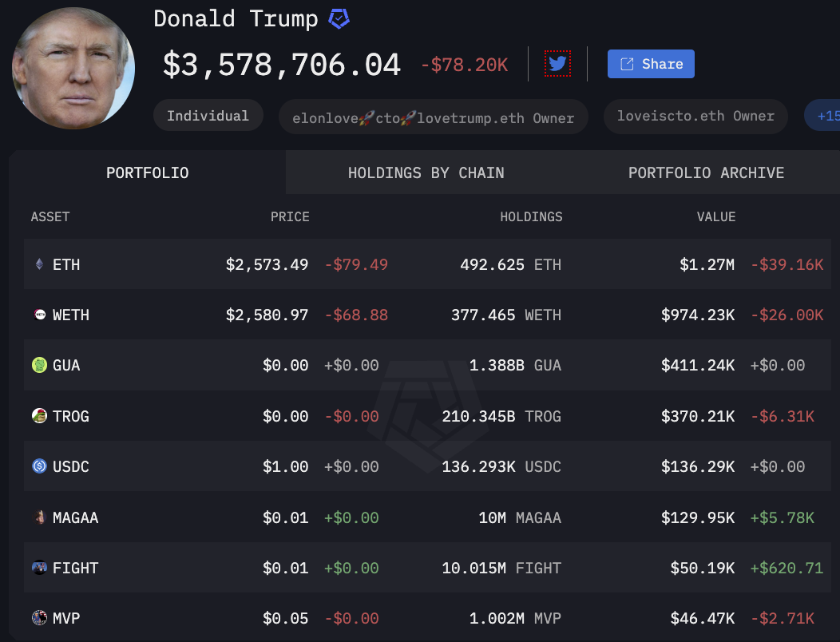Viewport: 840px width, 642px height.
Task: Click the verified badge next to Donald Trump
Action: (x=339, y=19)
